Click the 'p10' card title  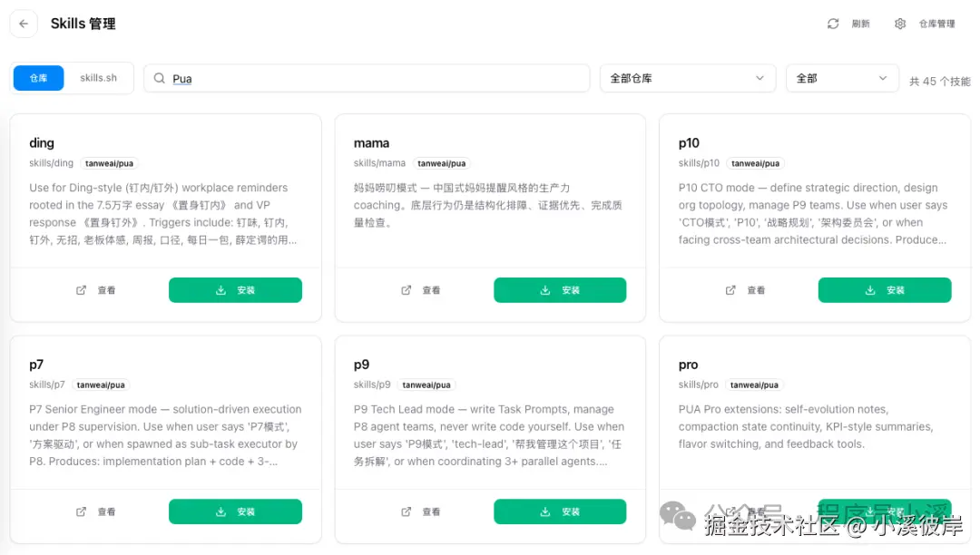(689, 143)
